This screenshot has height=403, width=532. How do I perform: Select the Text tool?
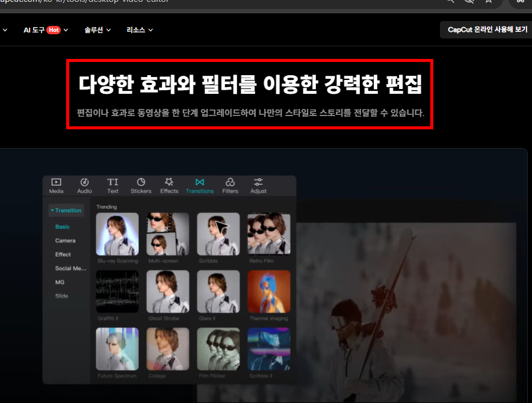point(113,186)
